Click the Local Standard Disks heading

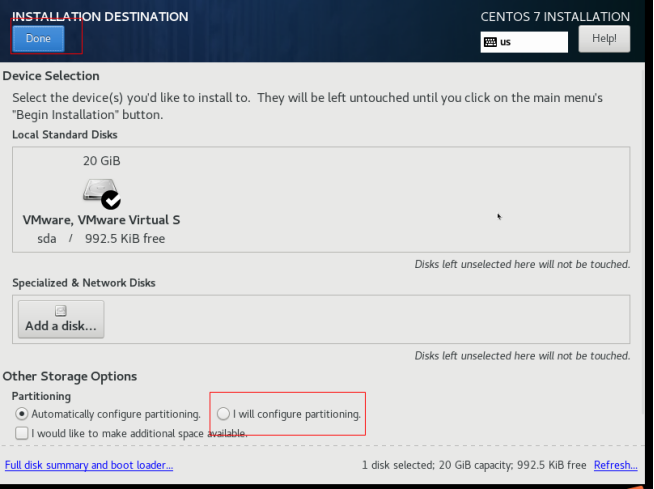pyautogui.click(x=65, y=134)
